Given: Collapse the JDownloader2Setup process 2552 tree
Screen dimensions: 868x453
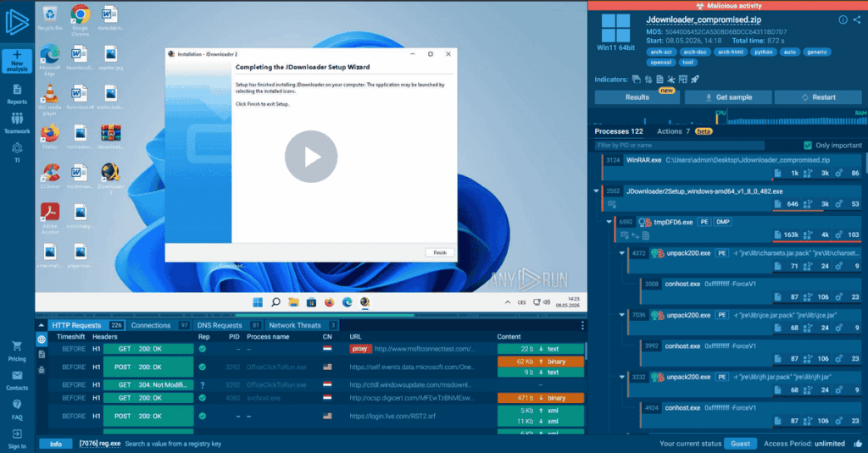Looking at the screenshot, I should pos(596,191).
